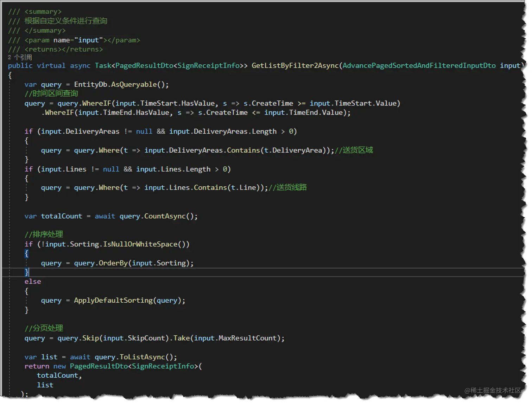The width and height of the screenshot is (532, 405).
Task: Click the highlighted opening brace above OrderBy line
Action: (x=26, y=253)
